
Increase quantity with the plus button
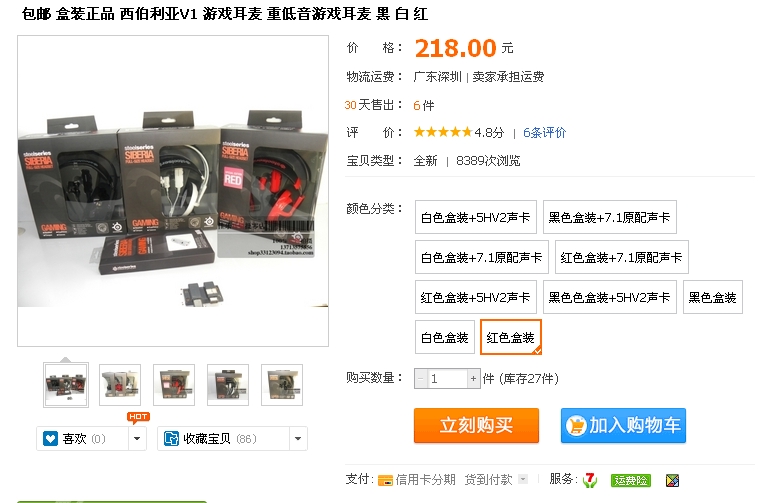click(x=473, y=378)
